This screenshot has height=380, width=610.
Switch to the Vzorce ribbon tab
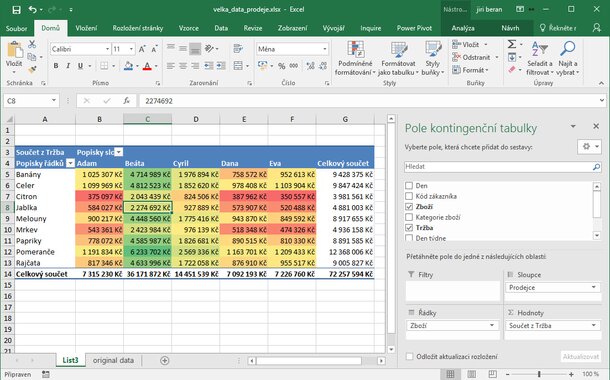[x=189, y=28]
